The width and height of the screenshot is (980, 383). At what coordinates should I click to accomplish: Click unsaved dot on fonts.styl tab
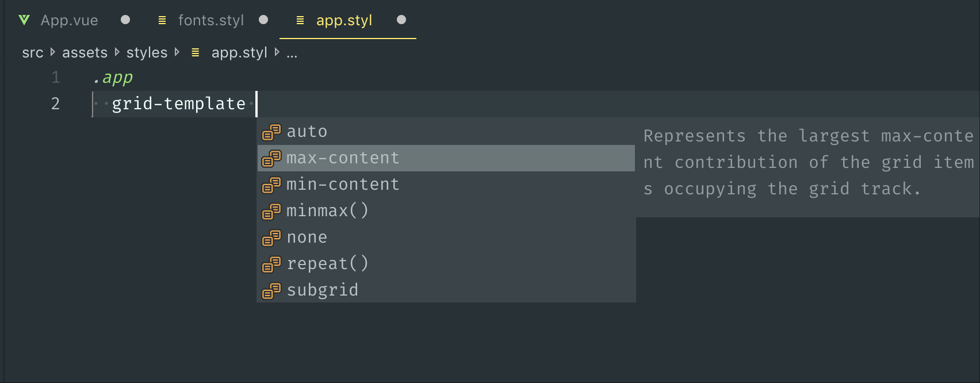click(263, 20)
